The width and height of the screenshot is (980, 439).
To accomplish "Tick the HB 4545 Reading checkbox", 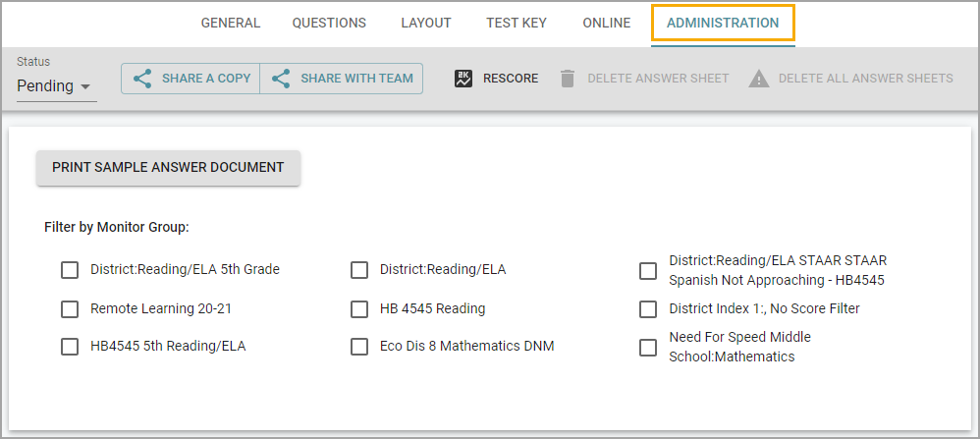I will click(x=359, y=309).
